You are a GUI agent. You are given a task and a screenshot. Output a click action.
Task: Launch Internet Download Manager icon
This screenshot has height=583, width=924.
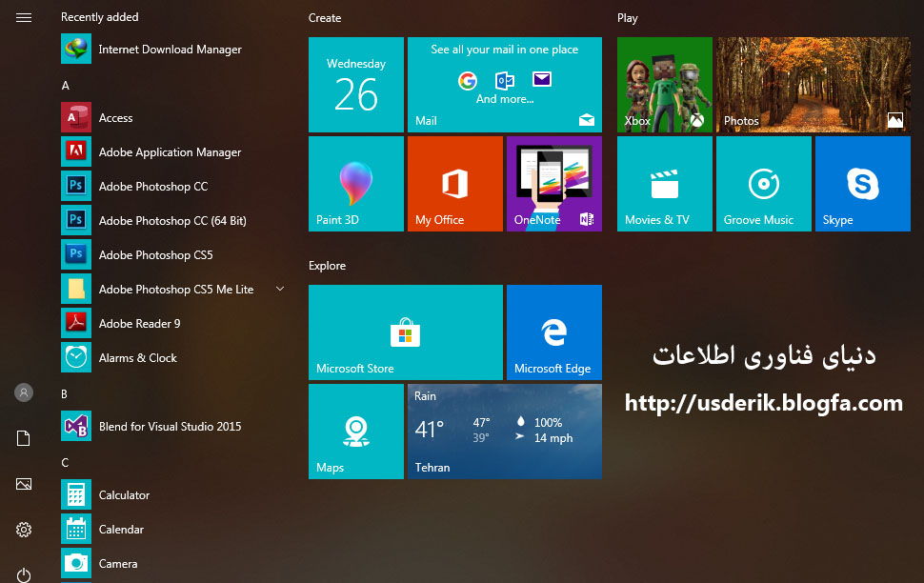click(x=76, y=49)
